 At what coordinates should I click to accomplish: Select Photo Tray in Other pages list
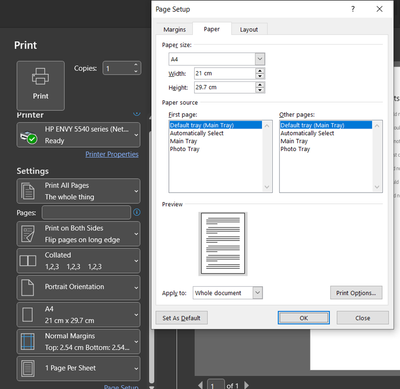pos(326,149)
